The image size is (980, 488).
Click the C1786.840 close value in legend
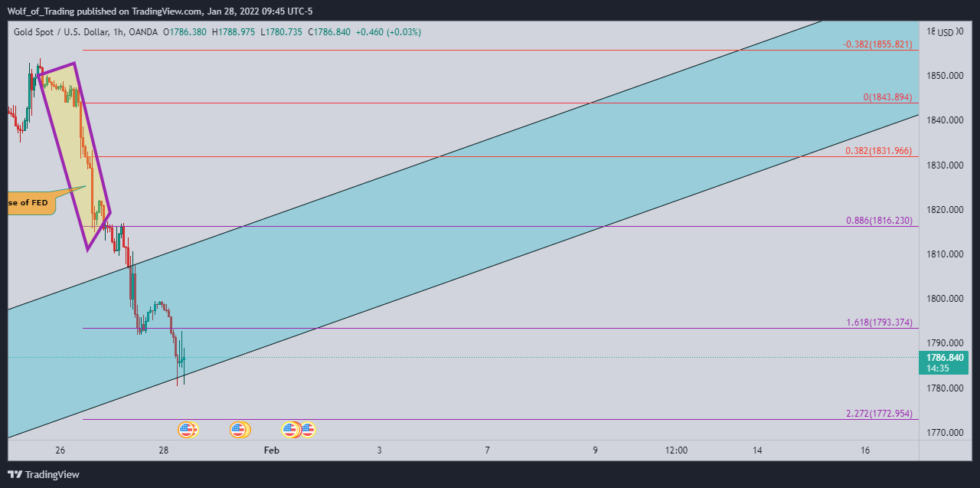coord(329,32)
